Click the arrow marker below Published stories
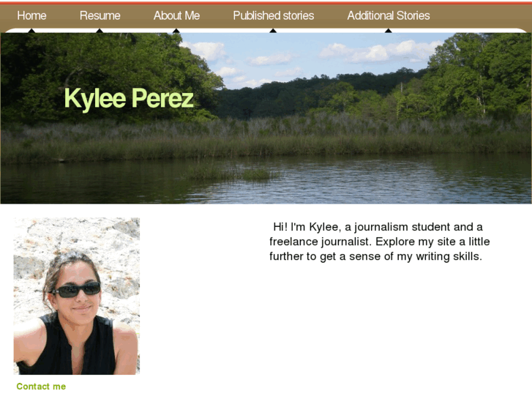Viewport: 532px width, 399px height. pyautogui.click(x=273, y=31)
